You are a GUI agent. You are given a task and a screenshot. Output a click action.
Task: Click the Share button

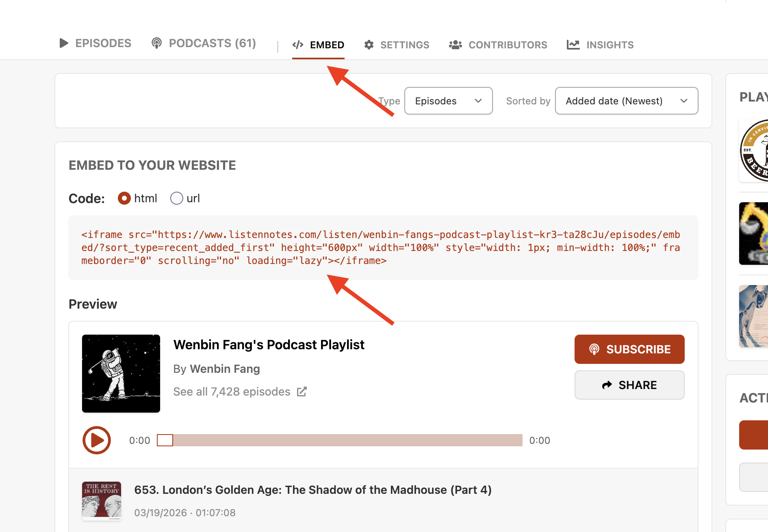coord(629,385)
